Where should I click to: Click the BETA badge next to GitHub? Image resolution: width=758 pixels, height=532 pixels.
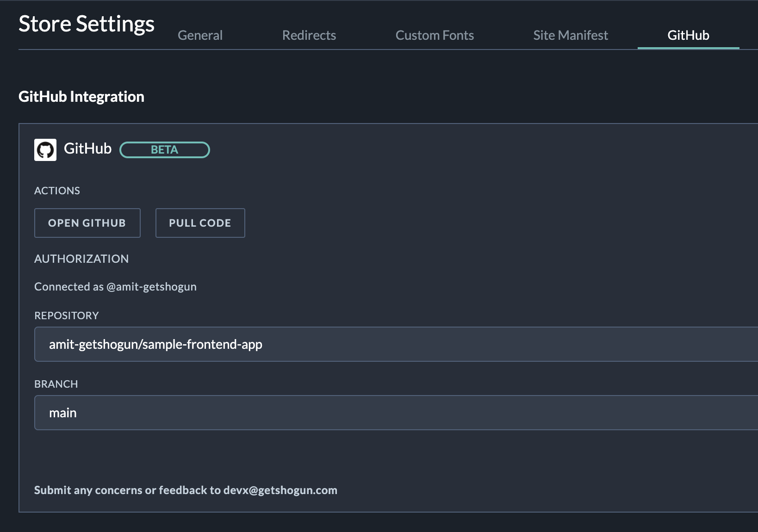tap(165, 150)
